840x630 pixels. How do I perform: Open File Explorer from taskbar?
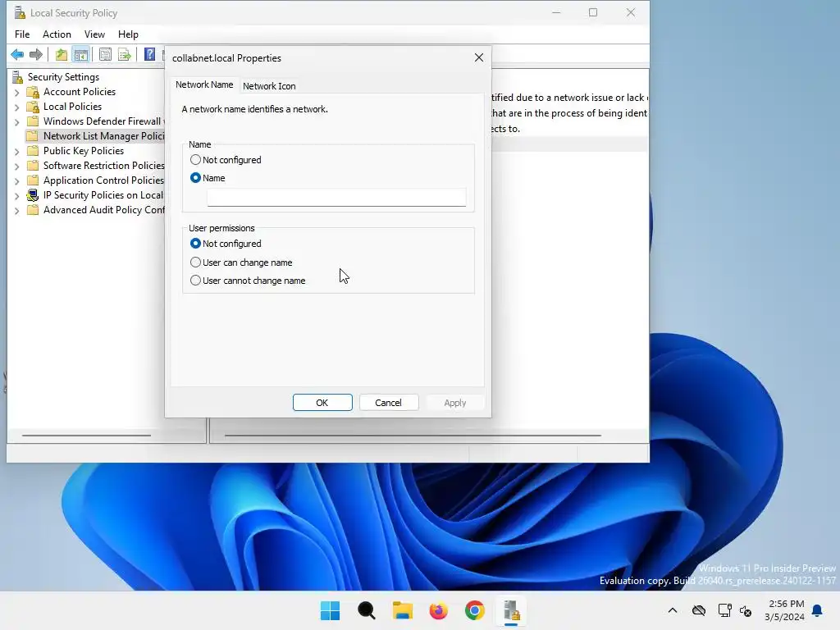point(402,610)
